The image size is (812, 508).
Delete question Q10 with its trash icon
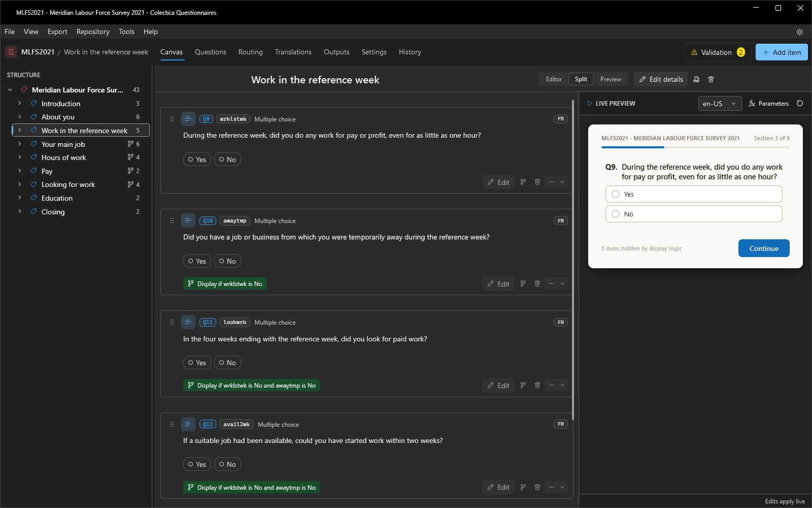pyautogui.click(x=537, y=283)
